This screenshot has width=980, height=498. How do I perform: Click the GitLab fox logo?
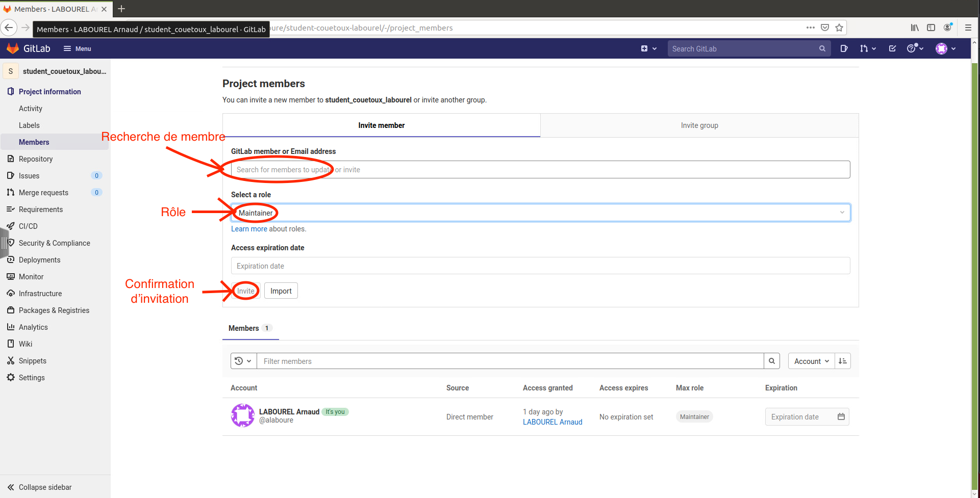coord(13,48)
